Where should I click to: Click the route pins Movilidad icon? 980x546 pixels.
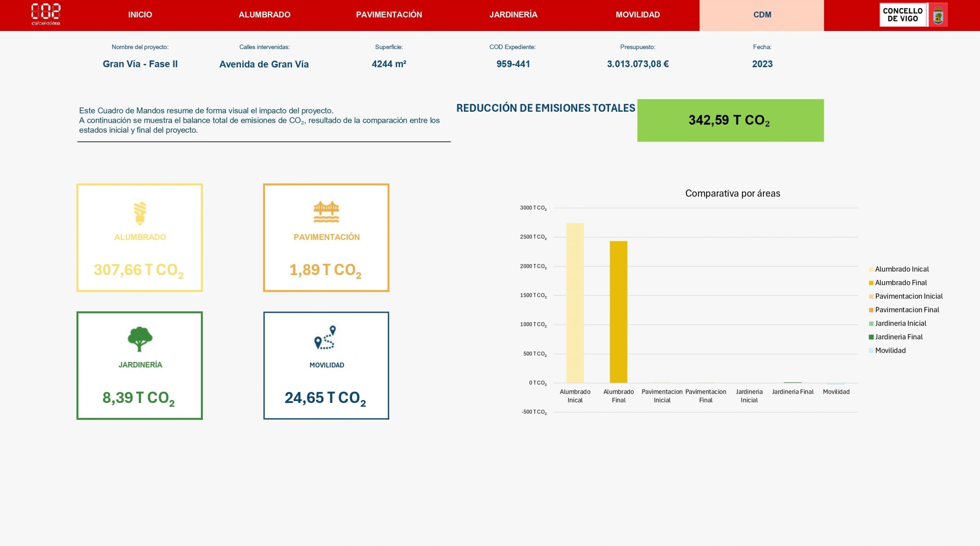[x=325, y=337]
